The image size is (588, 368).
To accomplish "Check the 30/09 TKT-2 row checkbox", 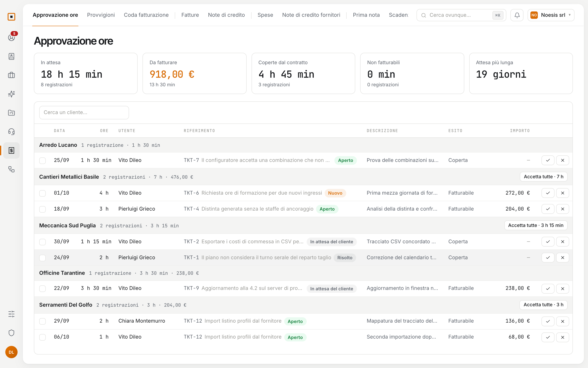I will point(42,242).
